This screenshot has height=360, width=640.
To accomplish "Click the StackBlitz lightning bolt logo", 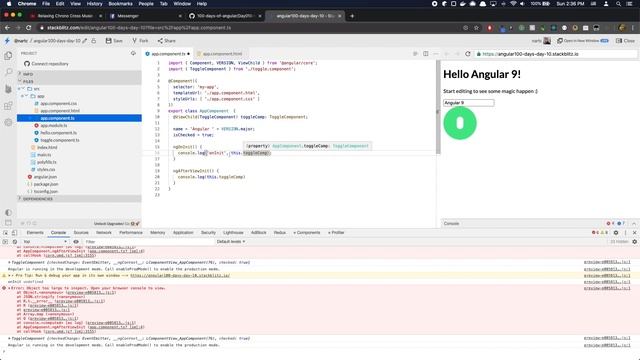I will pyautogui.click(x=7, y=41).
